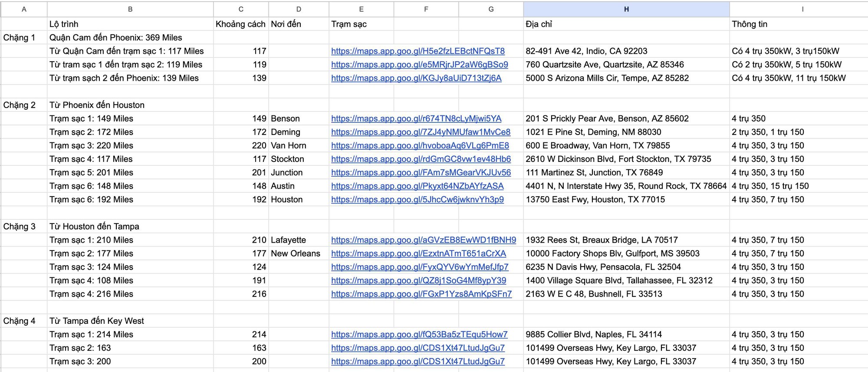Open the Tempe maps link KGJy8aUiD713tZj6A
Viewport: 868px width, 372px height.
(x=416, y=78)
